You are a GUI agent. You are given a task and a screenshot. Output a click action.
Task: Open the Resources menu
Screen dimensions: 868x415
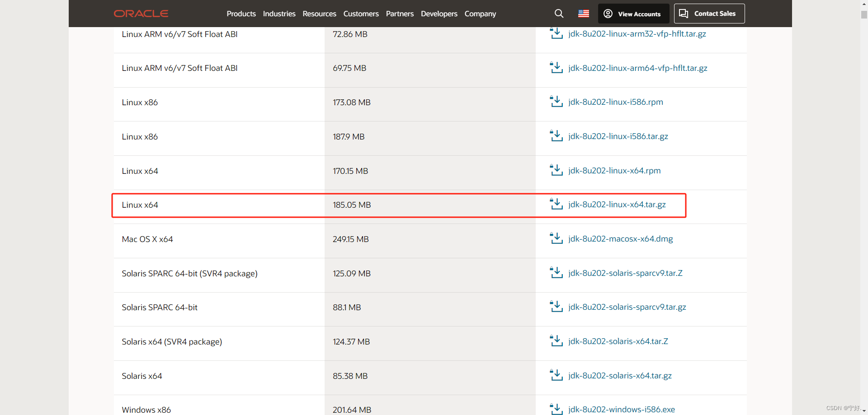coord(319,14)
